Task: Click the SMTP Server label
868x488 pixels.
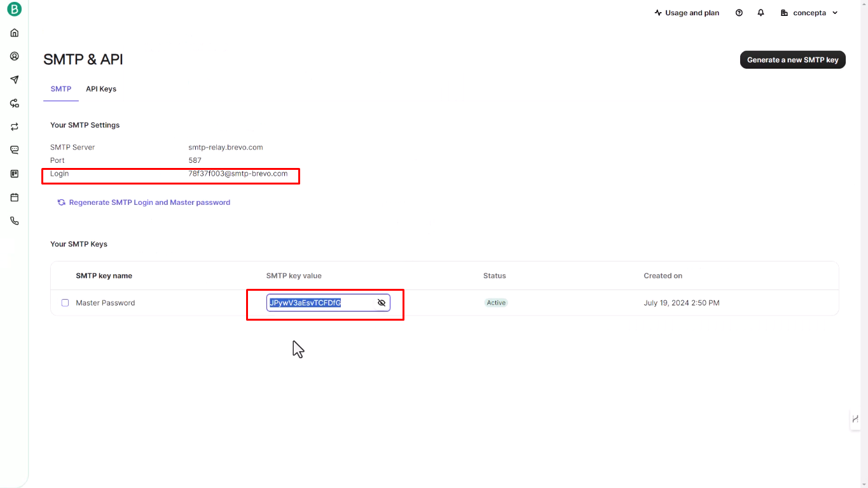Action: coord(72,147)
